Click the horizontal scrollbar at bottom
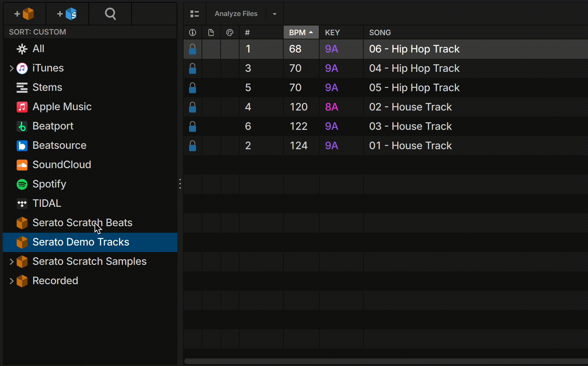Viewport: 588px width, 366px height. click(x=386, y=362)
